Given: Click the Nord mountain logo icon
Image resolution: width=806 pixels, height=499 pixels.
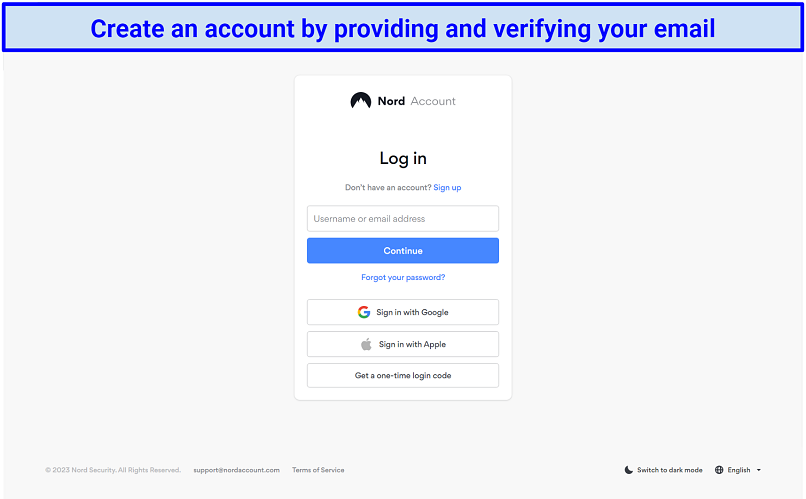Looking at the screenshot, I should tap(360, 101).
